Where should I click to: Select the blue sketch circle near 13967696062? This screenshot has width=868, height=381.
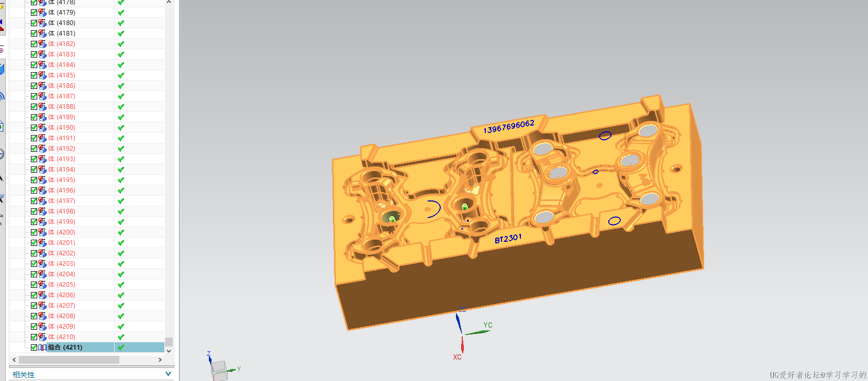click(605, 136)
